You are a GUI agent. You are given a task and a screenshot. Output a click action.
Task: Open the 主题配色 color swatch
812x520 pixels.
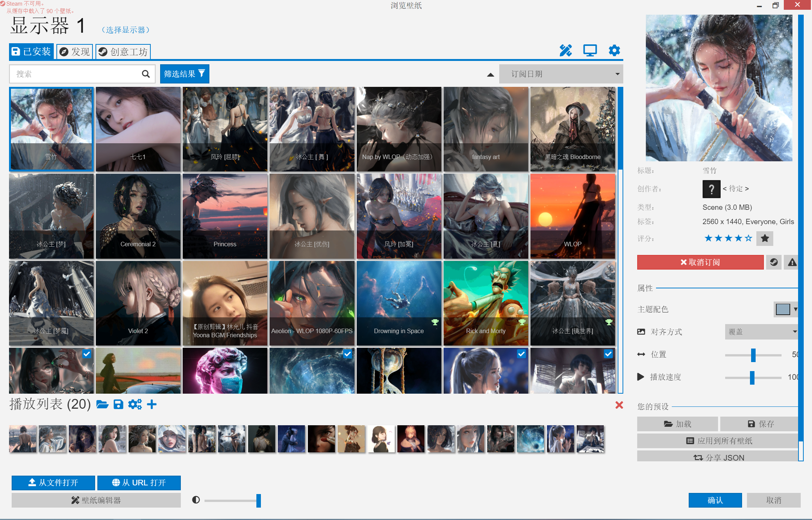[783, 309]
